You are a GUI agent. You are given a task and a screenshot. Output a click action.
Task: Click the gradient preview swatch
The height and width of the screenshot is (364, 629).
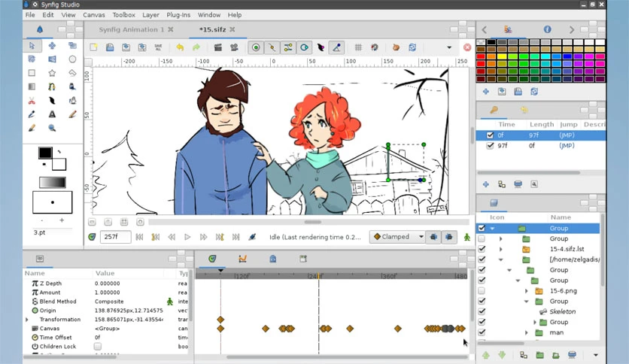pyautogui.click(x=52, y=183)
